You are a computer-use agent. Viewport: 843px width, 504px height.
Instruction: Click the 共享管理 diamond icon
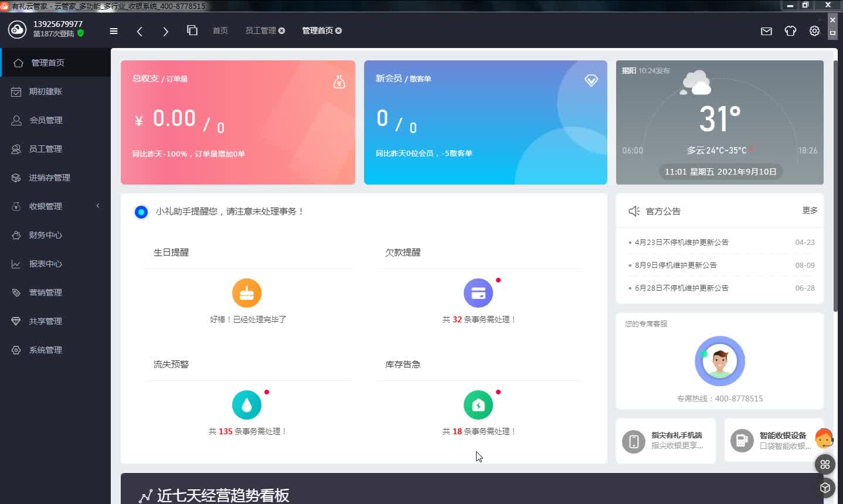point(16,321)
